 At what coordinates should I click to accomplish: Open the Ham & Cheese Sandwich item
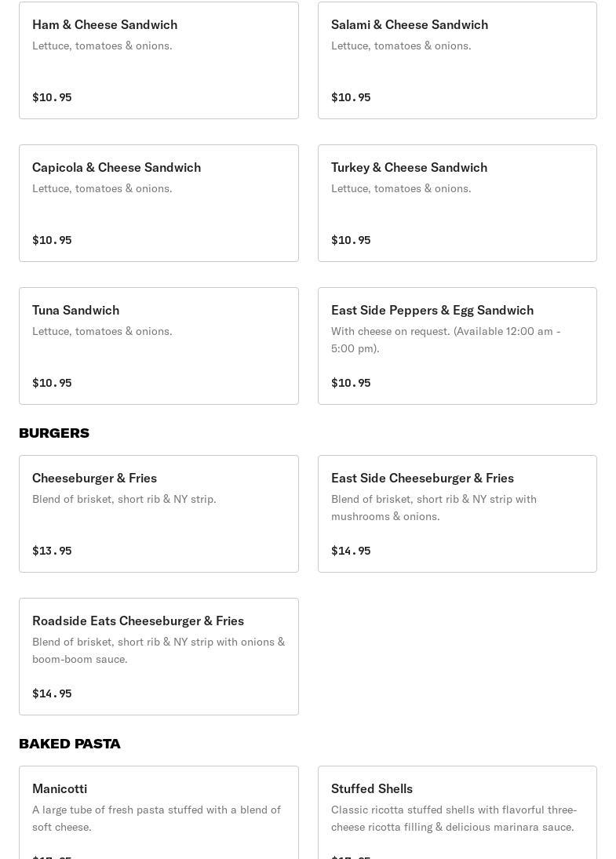[x=159, y=60]
